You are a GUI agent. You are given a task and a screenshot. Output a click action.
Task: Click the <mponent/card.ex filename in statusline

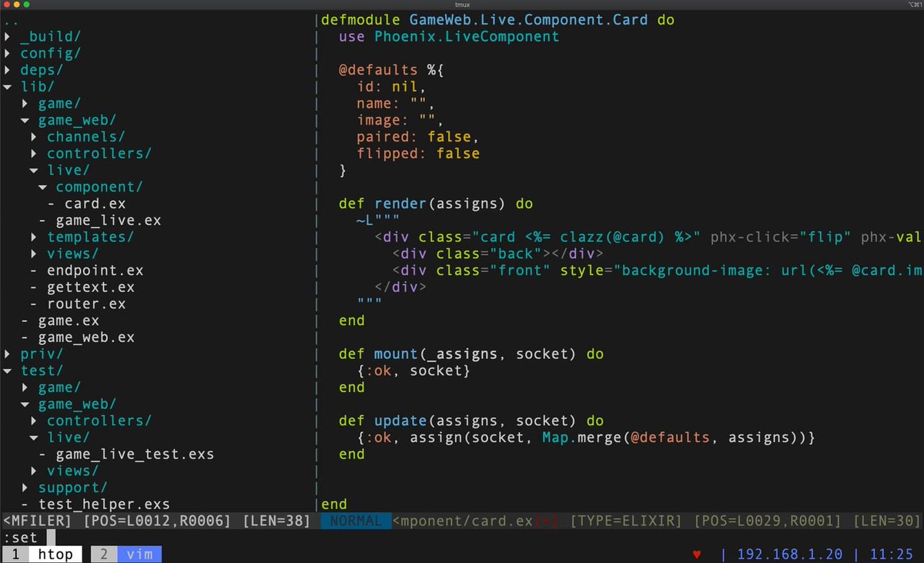462,521
